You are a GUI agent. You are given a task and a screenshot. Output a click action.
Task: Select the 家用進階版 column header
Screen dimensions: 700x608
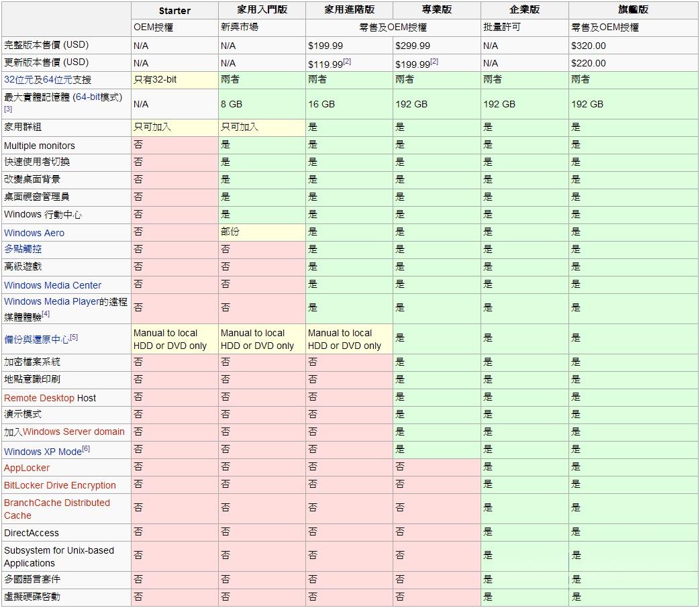click(350, 10)
